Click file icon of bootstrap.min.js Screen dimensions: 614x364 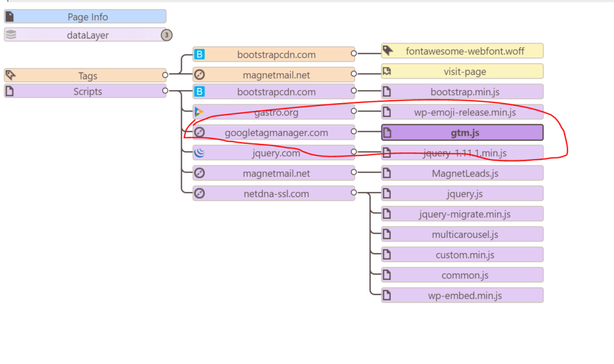[x=387, y=92]
